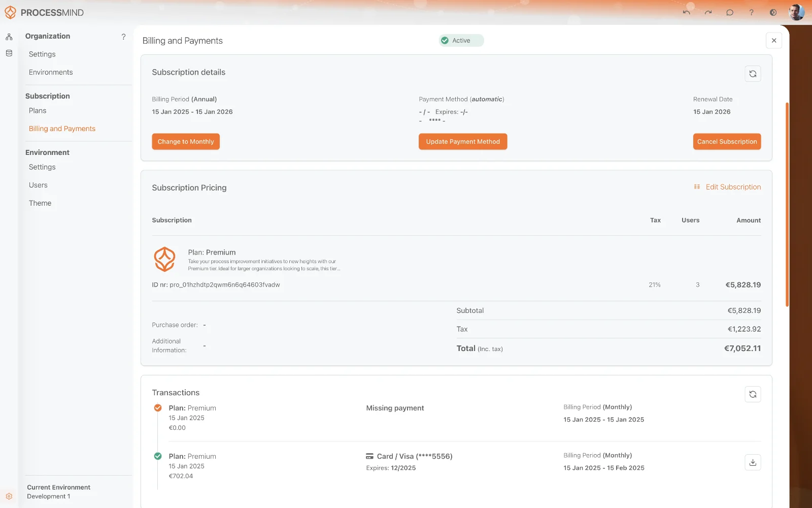Toggle the dark/light theme icon

click(773, 12)
